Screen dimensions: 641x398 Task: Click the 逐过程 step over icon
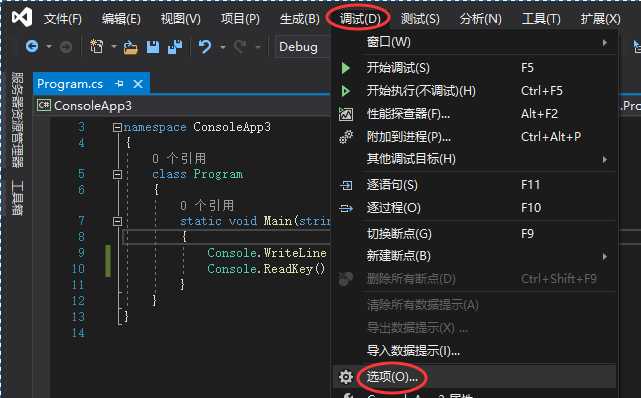pyautogui.click(x=346, y=208)
